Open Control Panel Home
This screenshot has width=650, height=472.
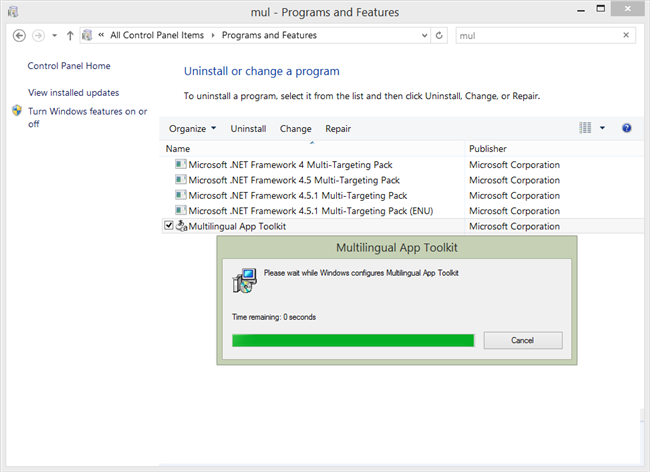coord(69,66)
